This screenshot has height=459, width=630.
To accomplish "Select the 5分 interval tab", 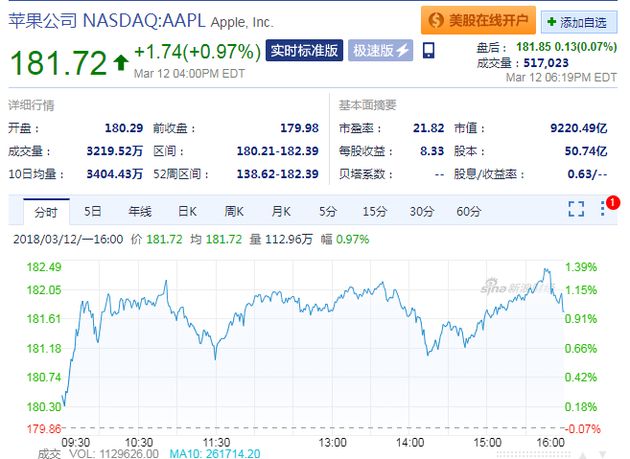I will click(328, 211).
